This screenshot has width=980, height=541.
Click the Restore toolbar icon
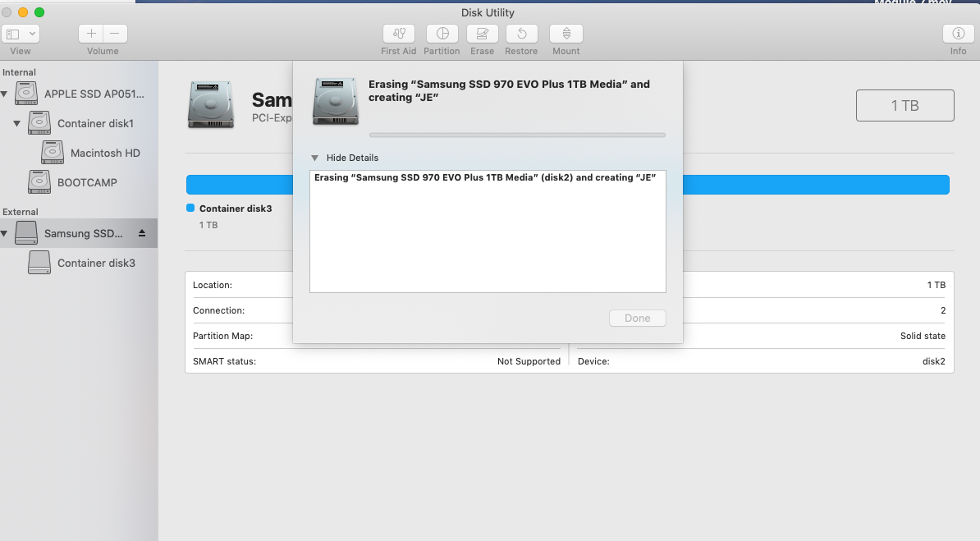click(x=521, y=34)
